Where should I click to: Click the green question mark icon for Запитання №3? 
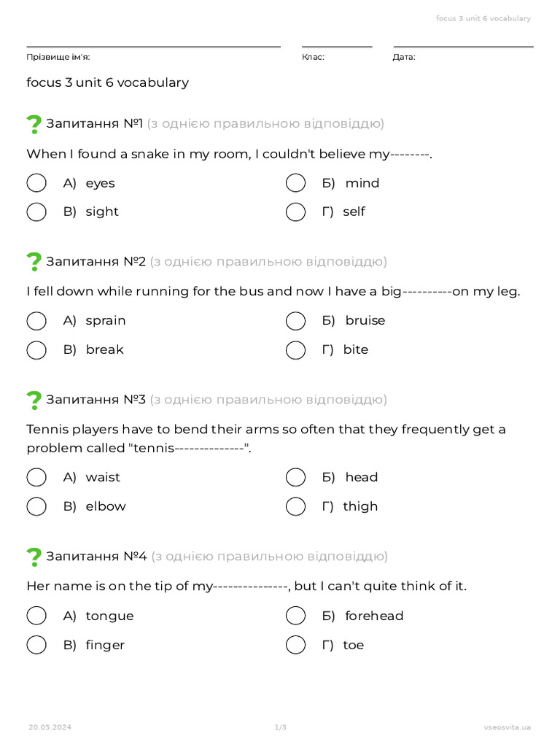34,400
